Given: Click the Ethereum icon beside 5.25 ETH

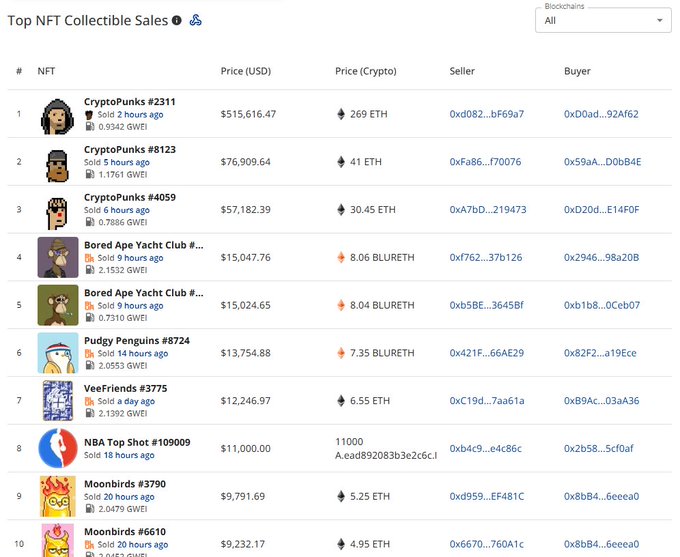Looking at the screenshot, I should click(341, 496).
